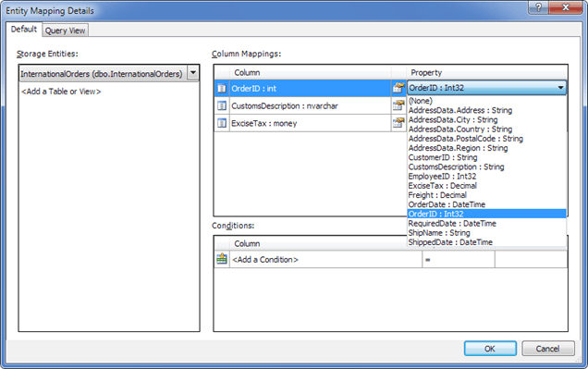Click the Column header in Column Mappings
The height and width of the screenshot is (369, 588).
click(311, 72)
